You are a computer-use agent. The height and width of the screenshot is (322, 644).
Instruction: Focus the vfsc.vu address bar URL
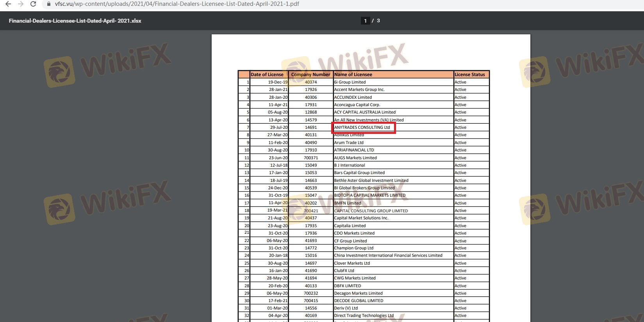point(177,4)
